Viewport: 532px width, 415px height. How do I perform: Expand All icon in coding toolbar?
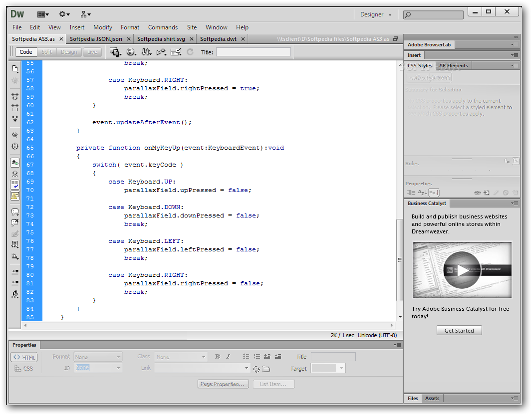(15, 119)
